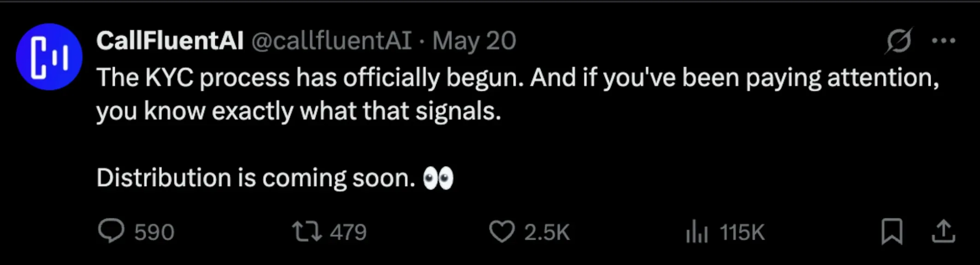Click the 479 reposts count

(x=348, y=232)
